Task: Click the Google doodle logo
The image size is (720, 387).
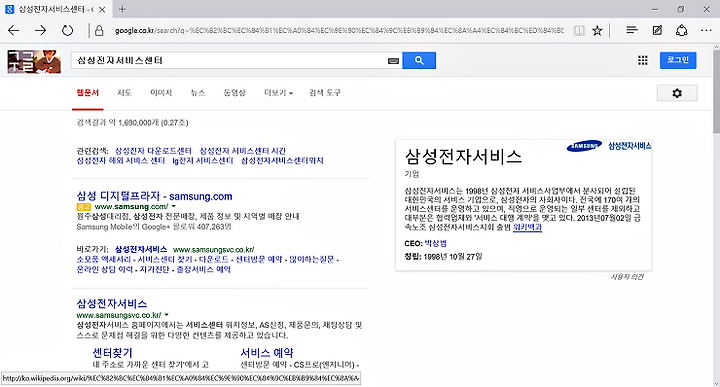Action: (34, 62)
